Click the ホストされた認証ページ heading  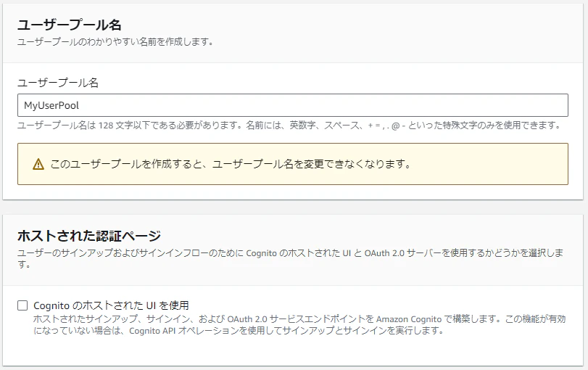pos(89,236)
